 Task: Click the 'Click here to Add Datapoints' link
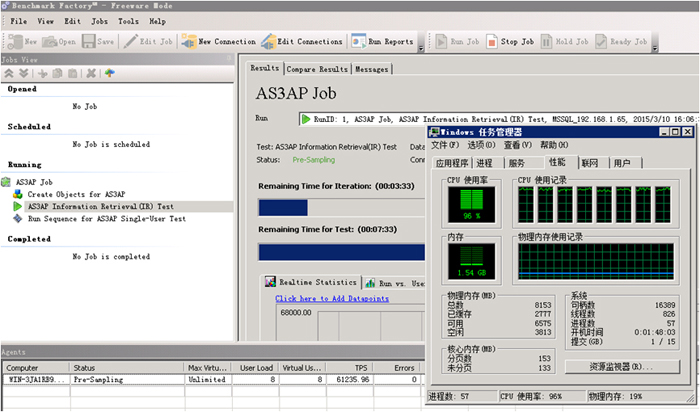tap(332, 298)
